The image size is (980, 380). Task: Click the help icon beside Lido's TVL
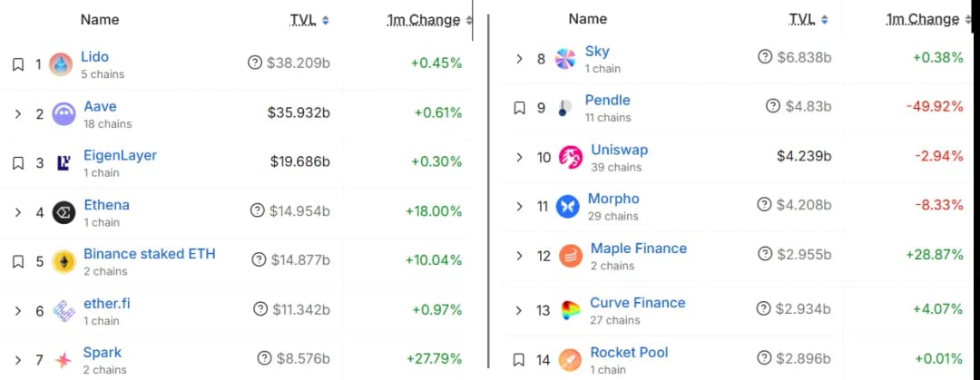click(x=255, y=63)
